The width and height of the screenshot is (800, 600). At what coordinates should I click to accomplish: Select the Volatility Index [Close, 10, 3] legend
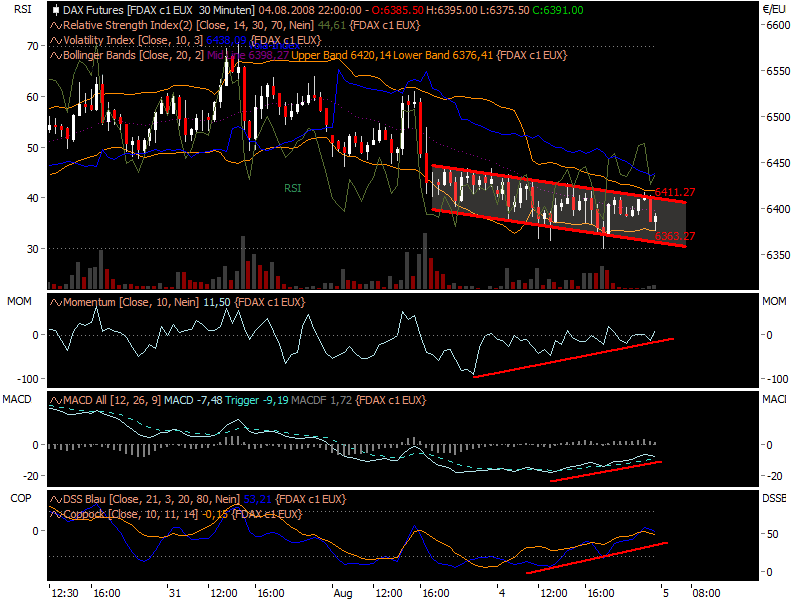133,40
